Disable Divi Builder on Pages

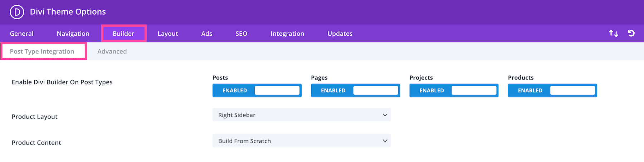pyautogui.click(x=355, y=91)
